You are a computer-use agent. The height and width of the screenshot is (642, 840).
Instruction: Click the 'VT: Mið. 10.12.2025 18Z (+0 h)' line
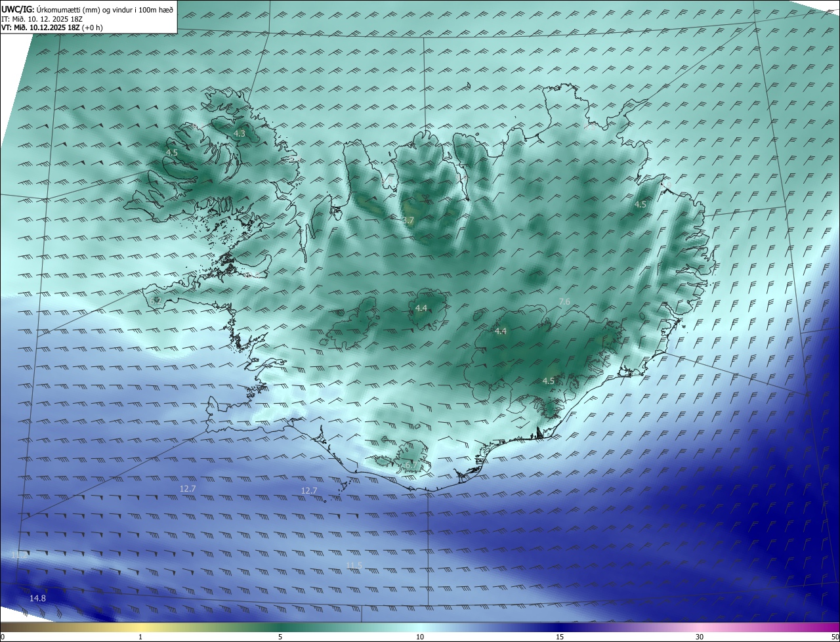[52, 28]
